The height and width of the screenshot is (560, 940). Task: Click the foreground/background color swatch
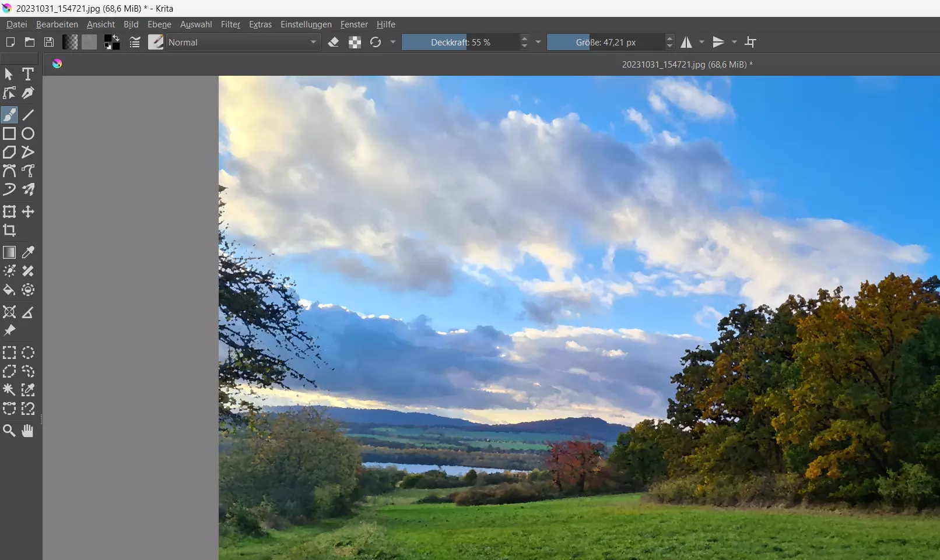pos(111,42)
